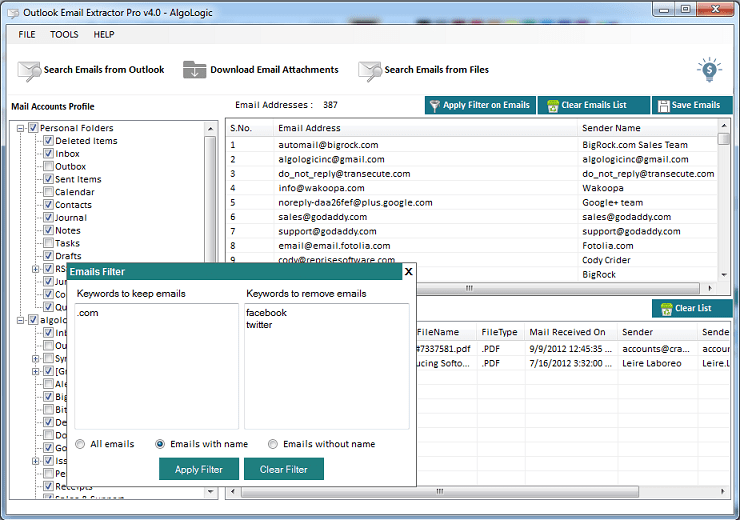Close the Emails Filter dialog

[408, 271]
